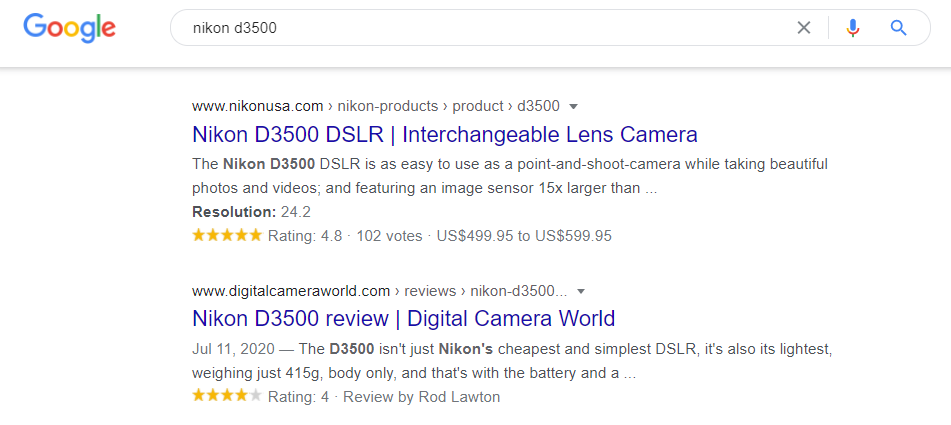The height and width of the screenshot is (425, 951).
Task: Open the Nikon D3500 DSLR Interchangeable Lens Camera result
Action: coord(445,135)
